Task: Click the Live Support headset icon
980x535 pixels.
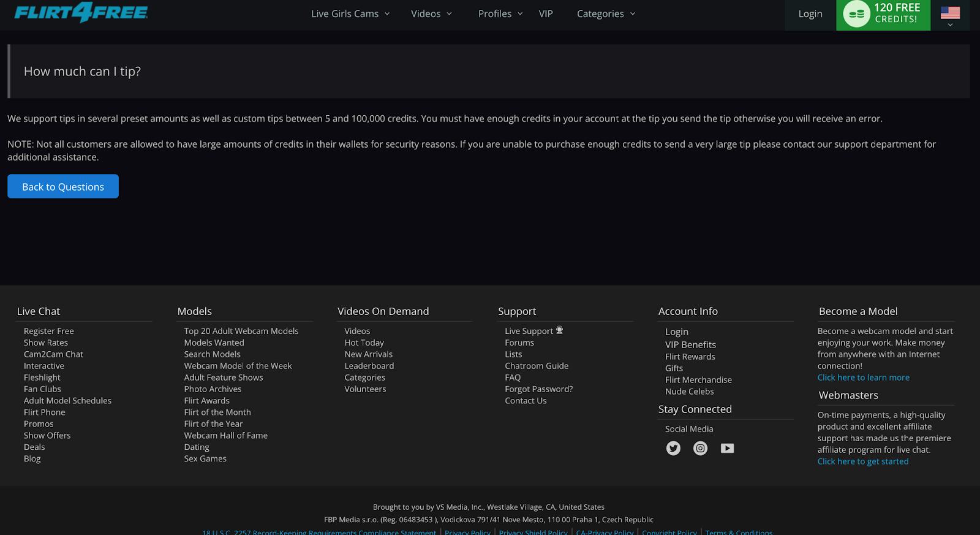Action: [x=559, y=330]
